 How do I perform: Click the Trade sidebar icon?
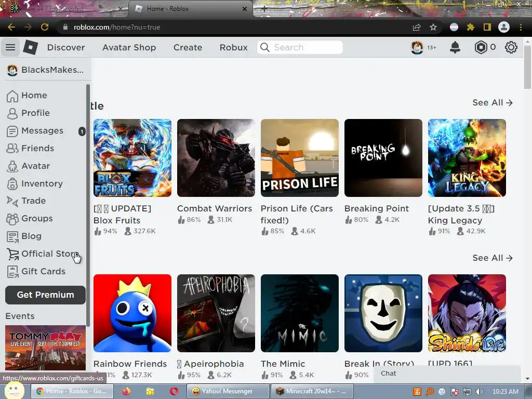pyautogui.click(x=12, y=201)
